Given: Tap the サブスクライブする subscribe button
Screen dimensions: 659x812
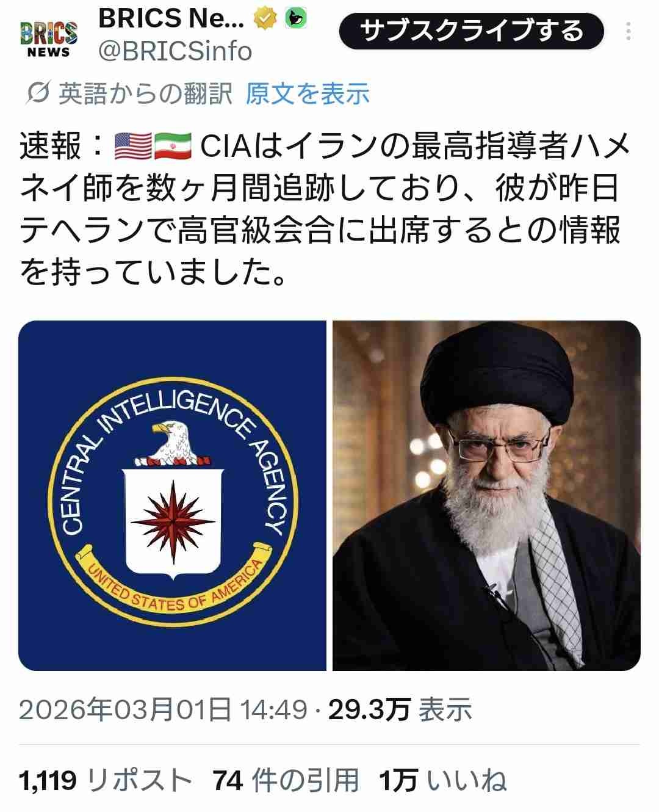Looking at the screenshot, I should click(x=471, y=31).
